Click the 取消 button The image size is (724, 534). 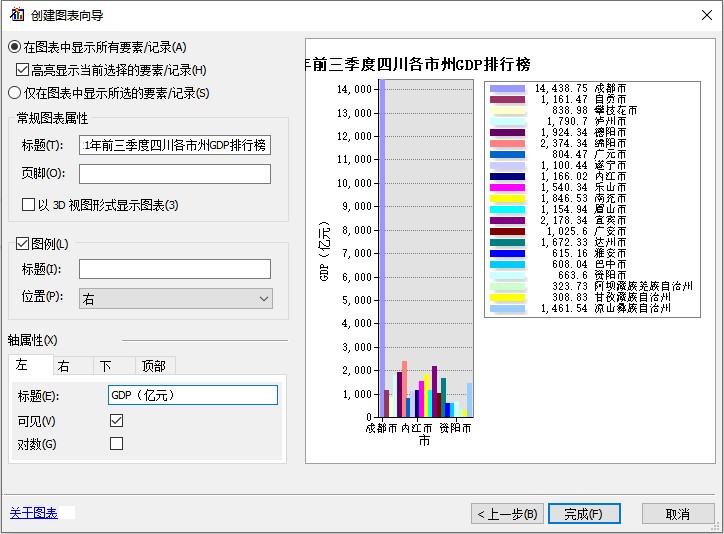[678, 514]
